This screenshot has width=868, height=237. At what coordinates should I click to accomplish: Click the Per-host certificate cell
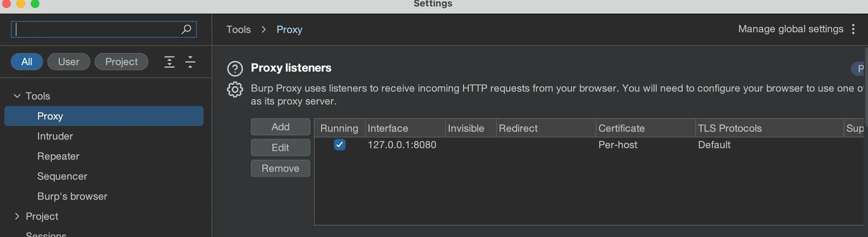coord(618,145)
